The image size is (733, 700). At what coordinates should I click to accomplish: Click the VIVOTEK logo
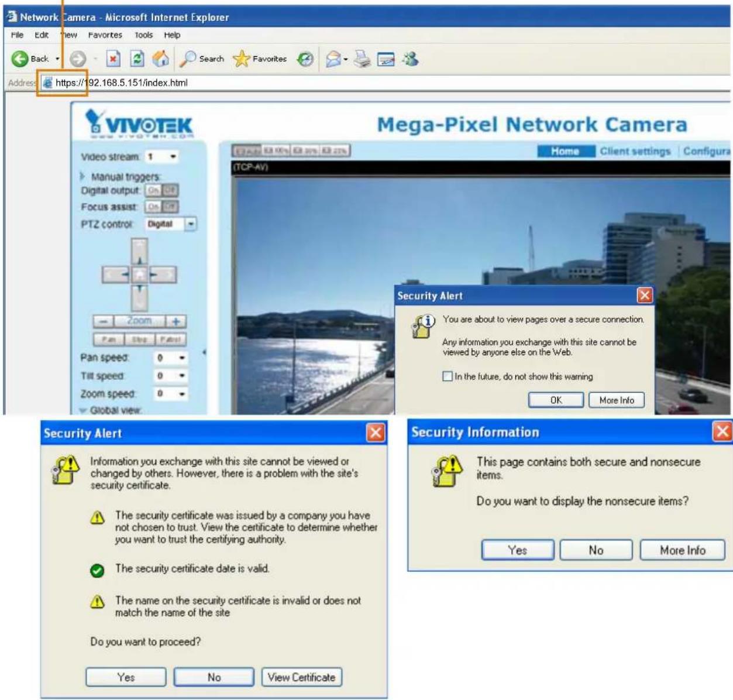click(139, 124)
